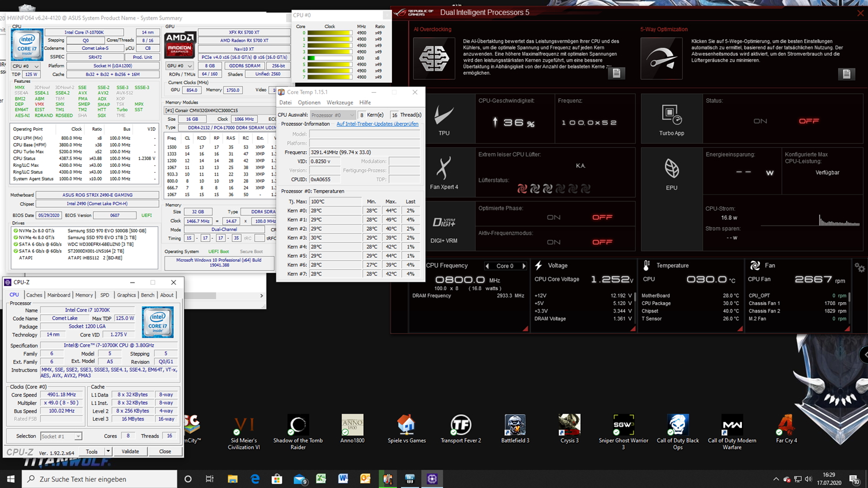The image size is (868, 488).
Task: Switch to CPU-Z Caches tab
Action: tap(34, 295)
